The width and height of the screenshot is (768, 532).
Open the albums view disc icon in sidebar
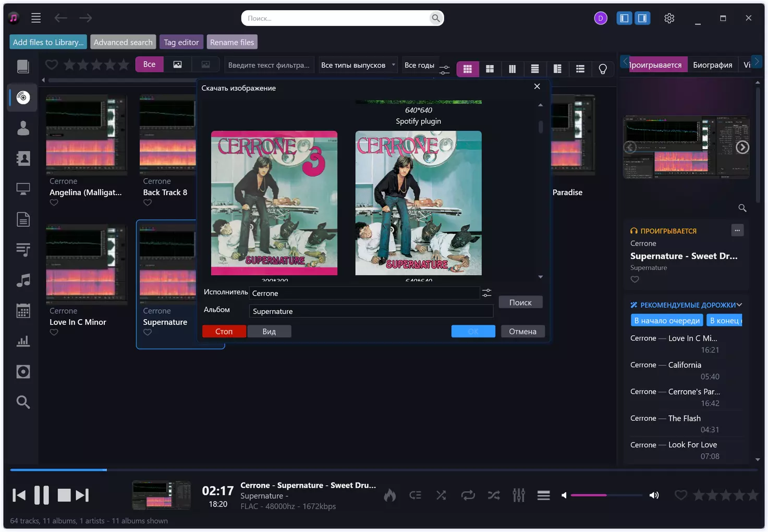(x=23, y=98)
